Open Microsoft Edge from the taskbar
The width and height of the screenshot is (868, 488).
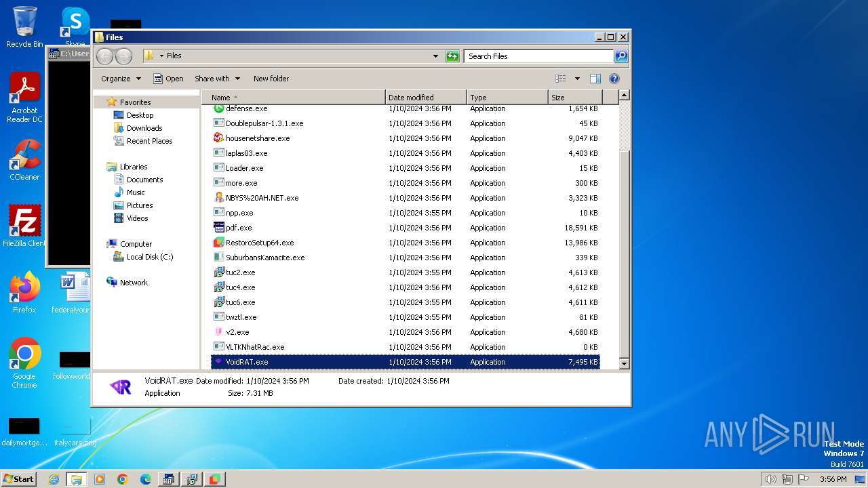tap(146, 479)
